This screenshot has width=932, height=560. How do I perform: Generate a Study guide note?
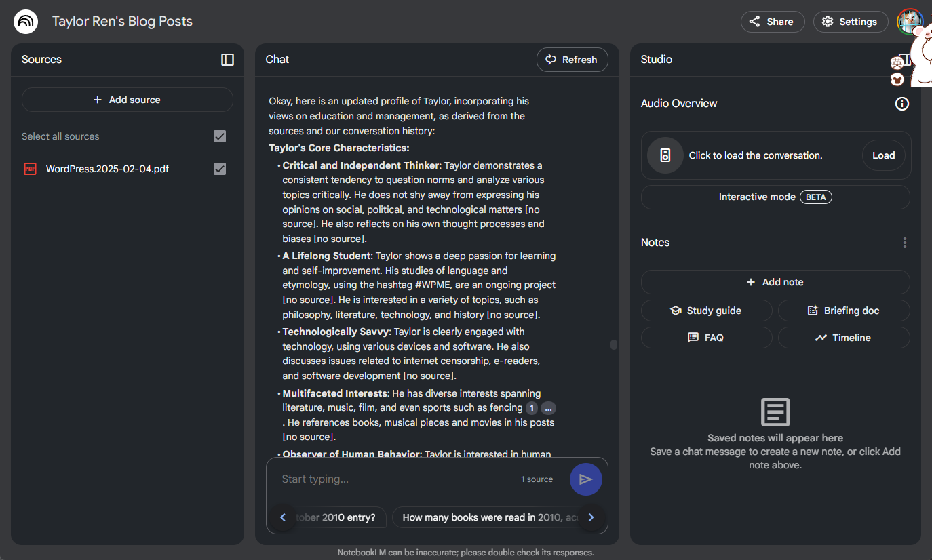click(706, 311)
